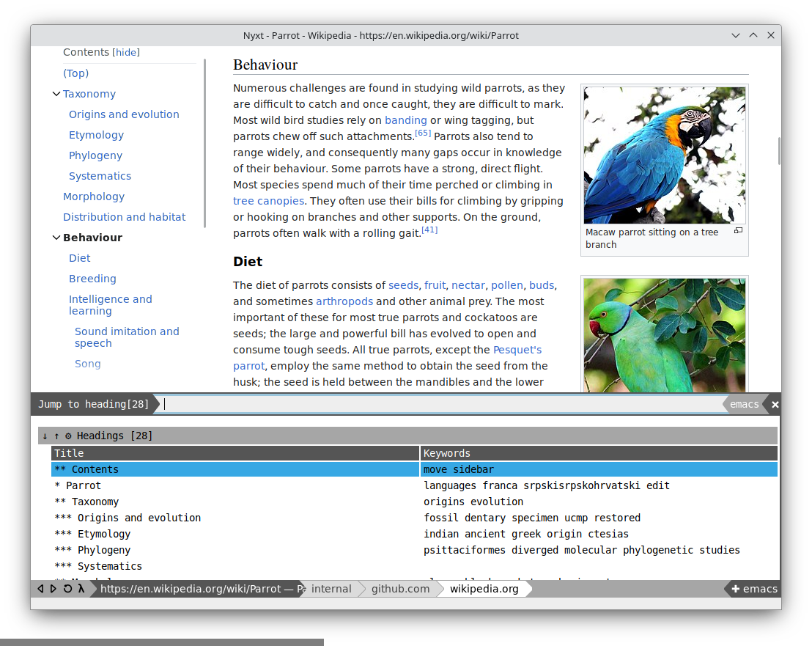The image size is (812, 646).
Task: Follow the buds link in the Diet section
Action: point(542,285)
